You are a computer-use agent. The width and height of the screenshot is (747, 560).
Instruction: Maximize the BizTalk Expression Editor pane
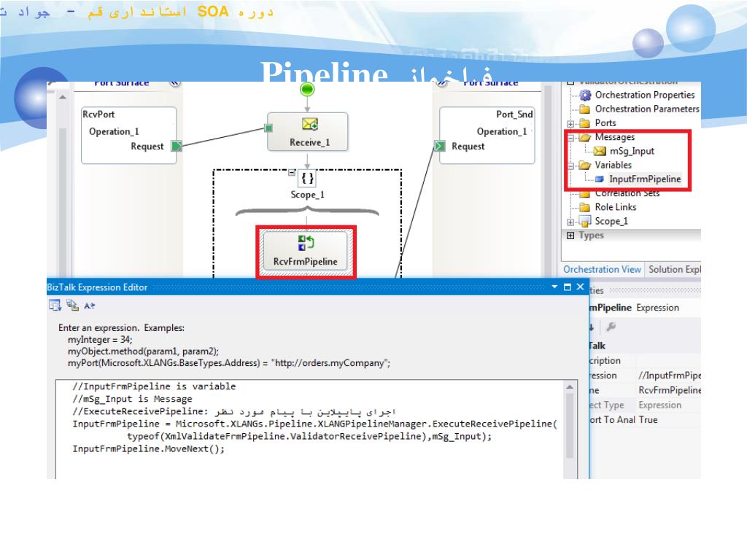click(568, 287)
